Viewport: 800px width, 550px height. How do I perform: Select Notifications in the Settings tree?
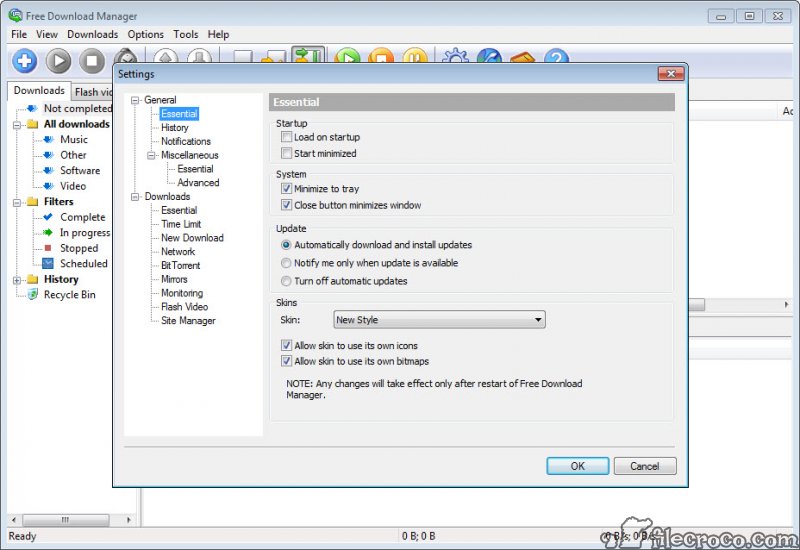coord(186,141)
